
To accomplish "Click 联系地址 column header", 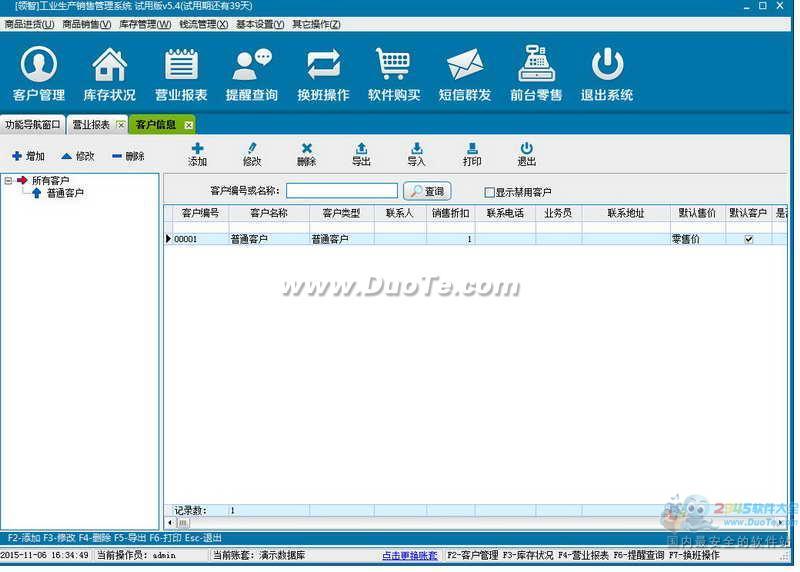I will click(626, 213).
